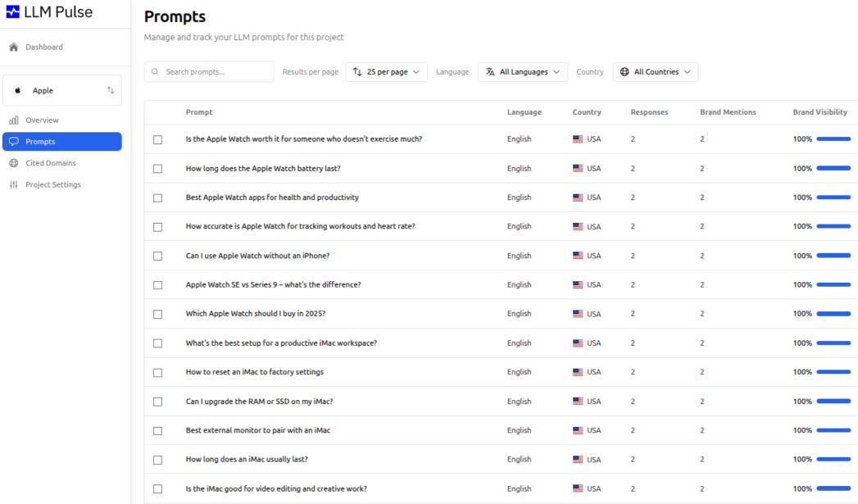Click the USA flag in the video editing row
Screen dimensions: 858x504
(x=578, y=488)
